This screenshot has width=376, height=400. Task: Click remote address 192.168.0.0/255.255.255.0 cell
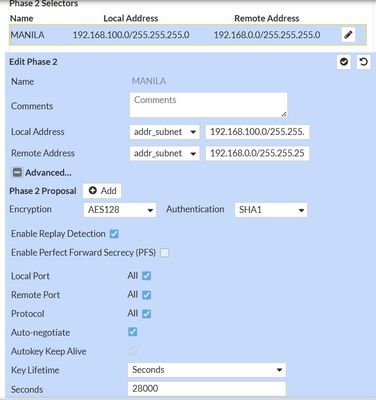pos(267,35)
